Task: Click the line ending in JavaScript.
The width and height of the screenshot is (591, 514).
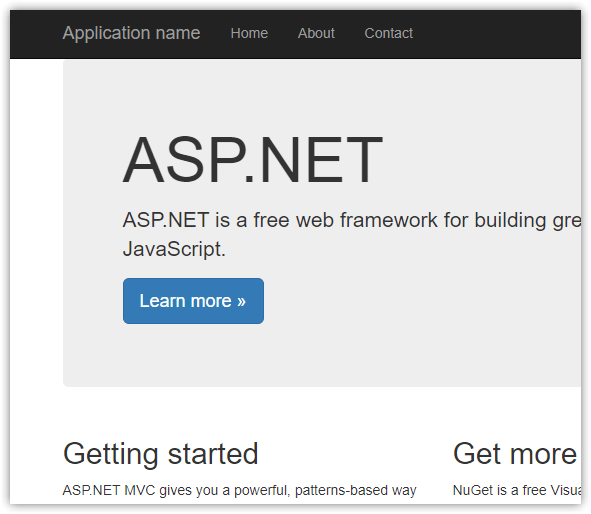Action: pyautogui.click(x=174, y=249)
